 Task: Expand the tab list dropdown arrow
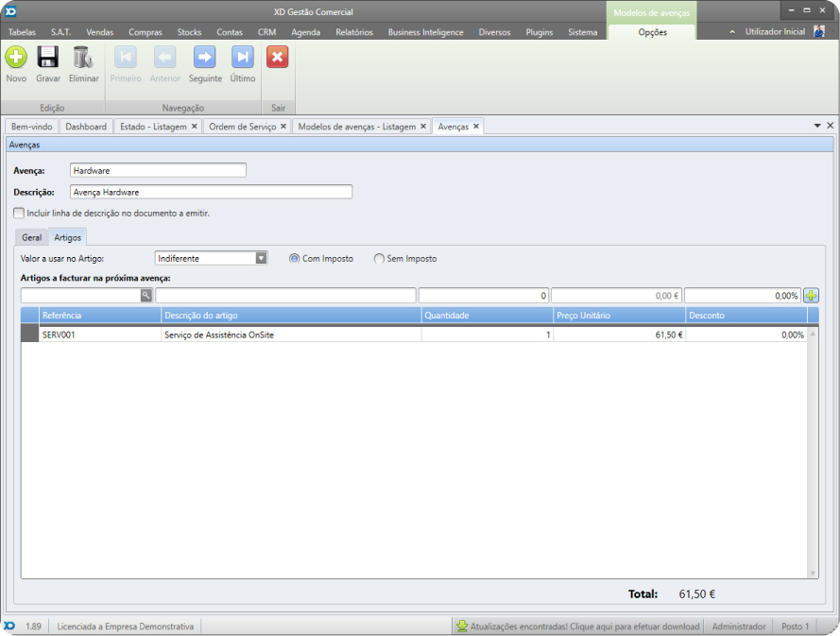point(817,126)
